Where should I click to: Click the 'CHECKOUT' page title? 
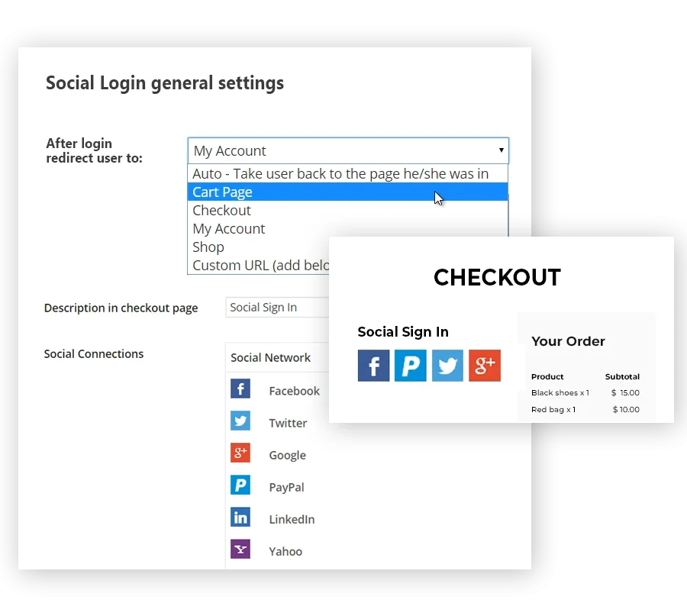497,277
